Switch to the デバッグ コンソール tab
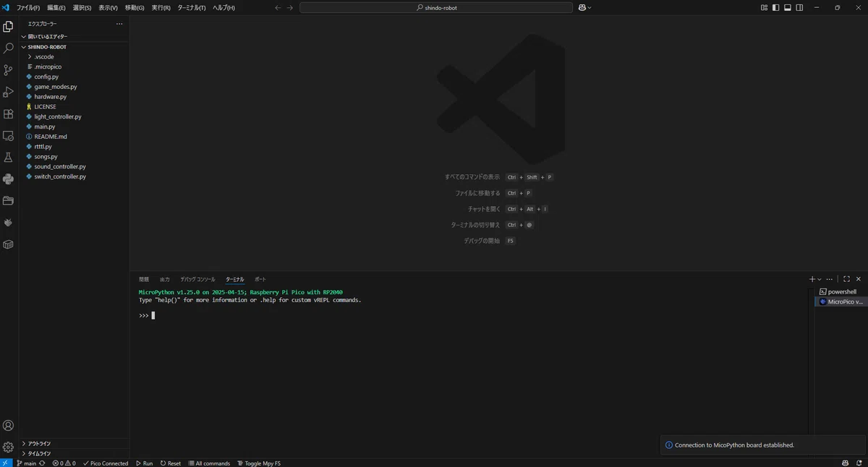This screenshot has height=467, width=868. coord(197,279)
